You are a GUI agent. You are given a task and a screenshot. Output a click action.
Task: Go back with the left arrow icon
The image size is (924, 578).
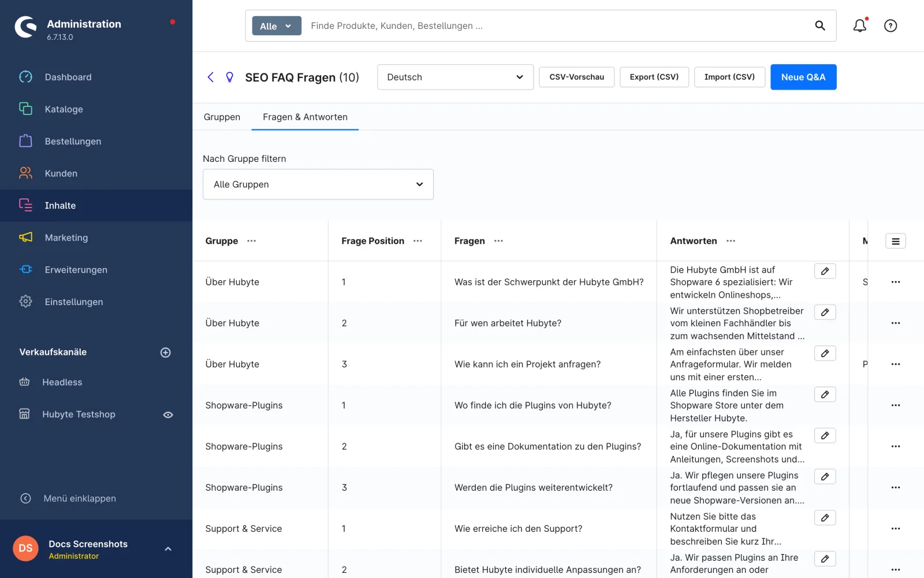(211, 77)
